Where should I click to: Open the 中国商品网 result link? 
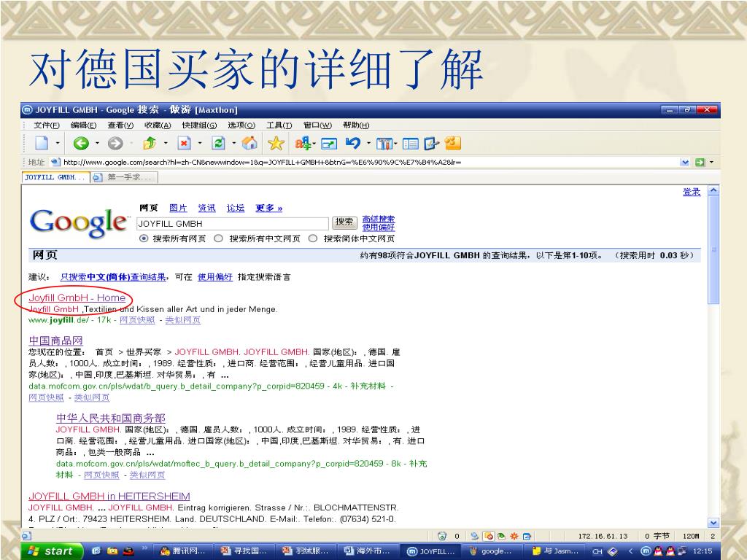pos(55,341)
